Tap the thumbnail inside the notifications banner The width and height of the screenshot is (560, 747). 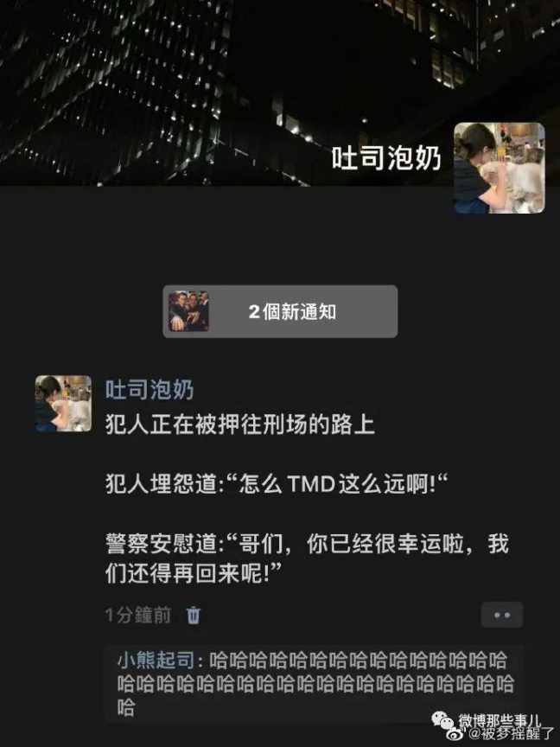pos(188,311)
